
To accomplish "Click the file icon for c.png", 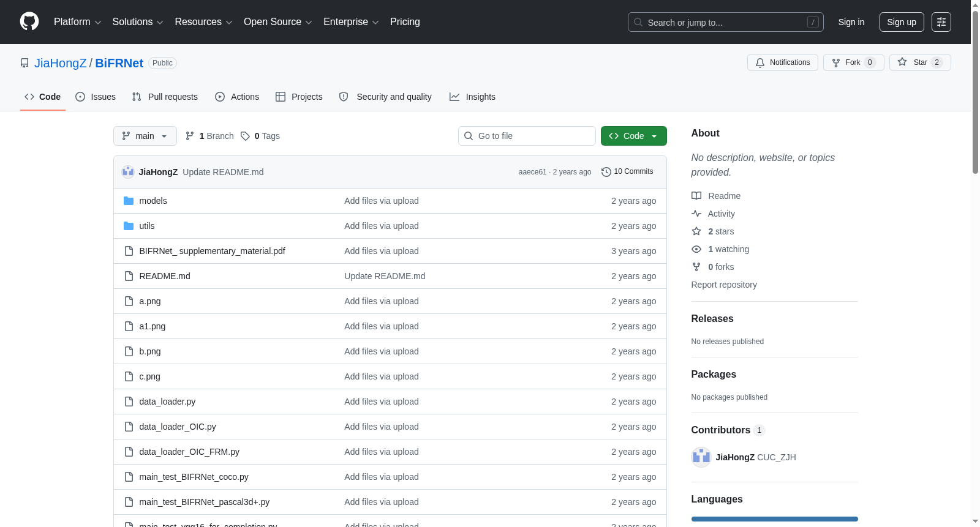I will coord(129,376).
